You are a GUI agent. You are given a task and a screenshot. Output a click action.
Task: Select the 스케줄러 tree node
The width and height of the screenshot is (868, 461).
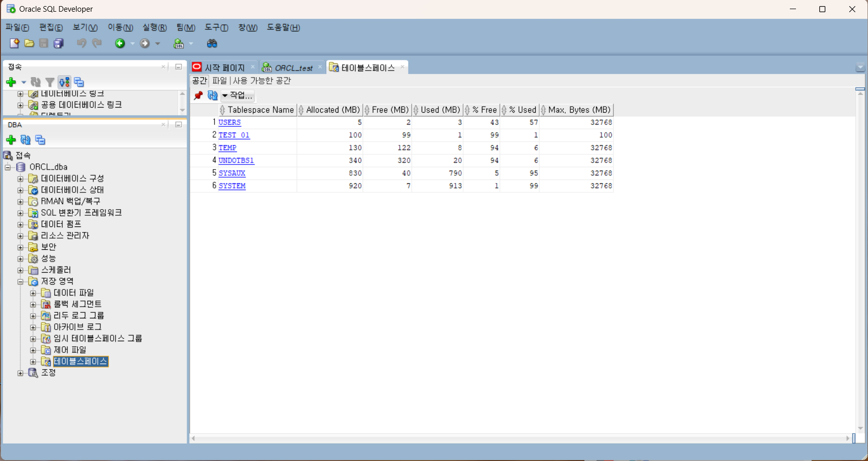(56, 270)
